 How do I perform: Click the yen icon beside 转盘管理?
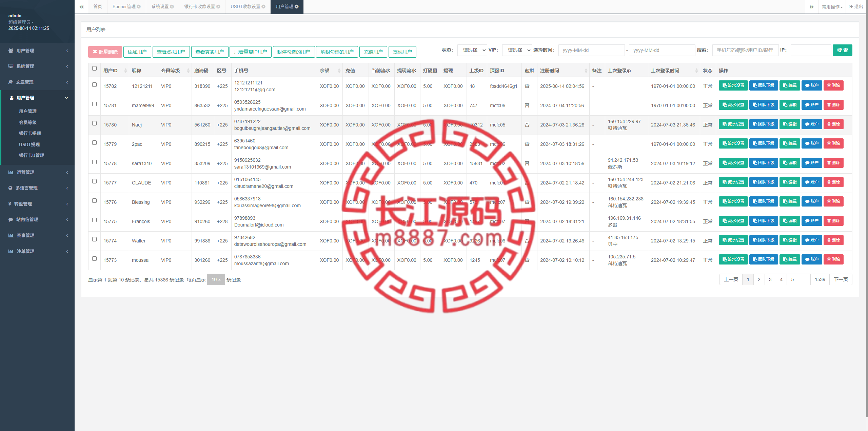[x=10, y=204]
